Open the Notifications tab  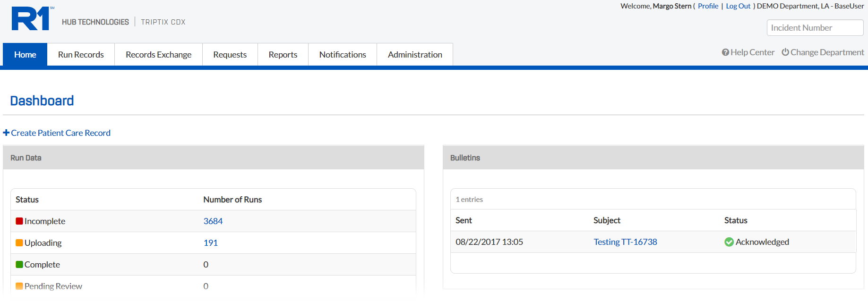coord(343,55)
